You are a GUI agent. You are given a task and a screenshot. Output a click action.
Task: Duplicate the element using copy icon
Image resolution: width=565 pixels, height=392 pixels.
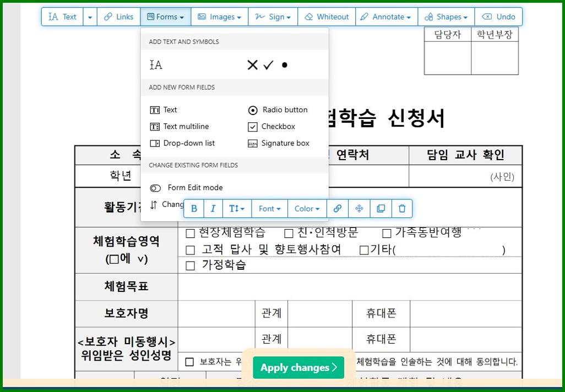[x=381, y=208]
